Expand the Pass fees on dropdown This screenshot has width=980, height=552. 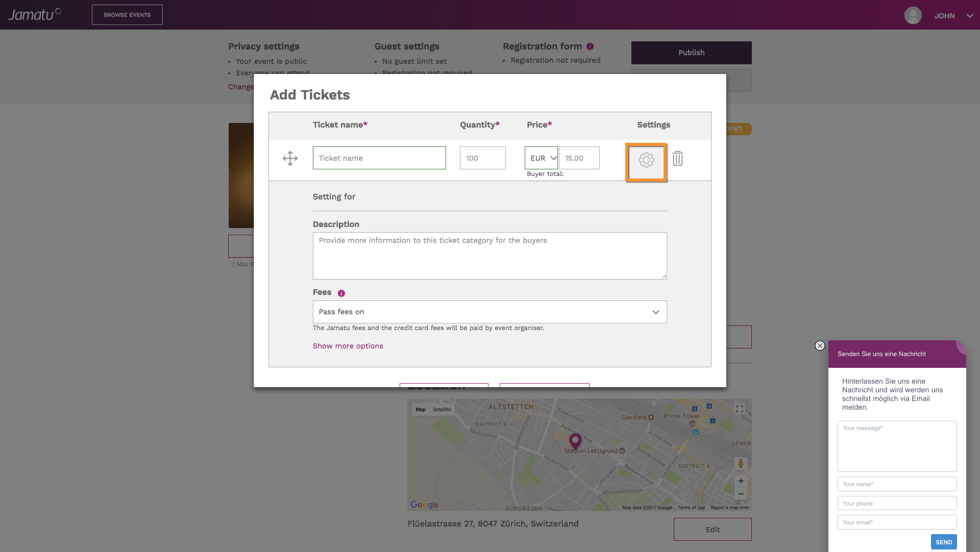489,312
